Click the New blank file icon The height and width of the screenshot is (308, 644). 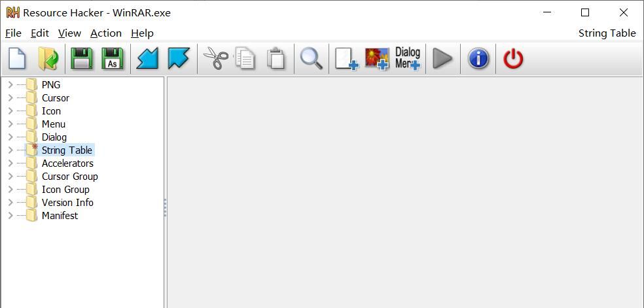click(x=17, y=59)
